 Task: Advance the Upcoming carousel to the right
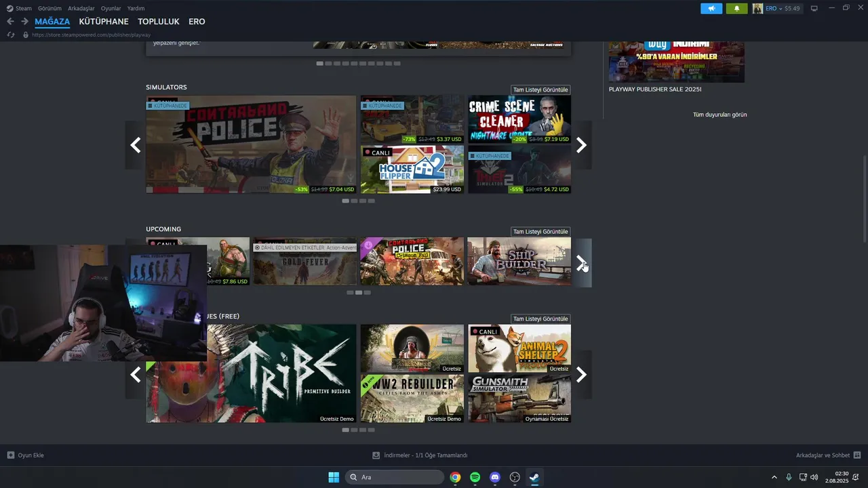click(583, 263)
